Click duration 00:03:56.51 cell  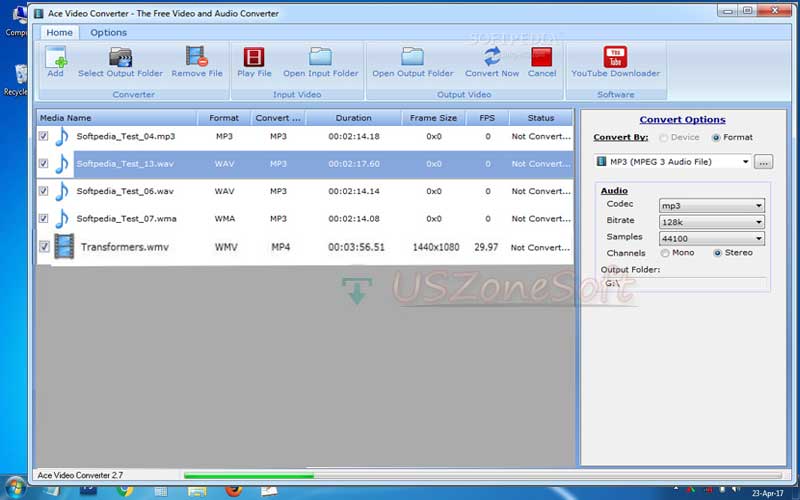(x=356, y=247)
